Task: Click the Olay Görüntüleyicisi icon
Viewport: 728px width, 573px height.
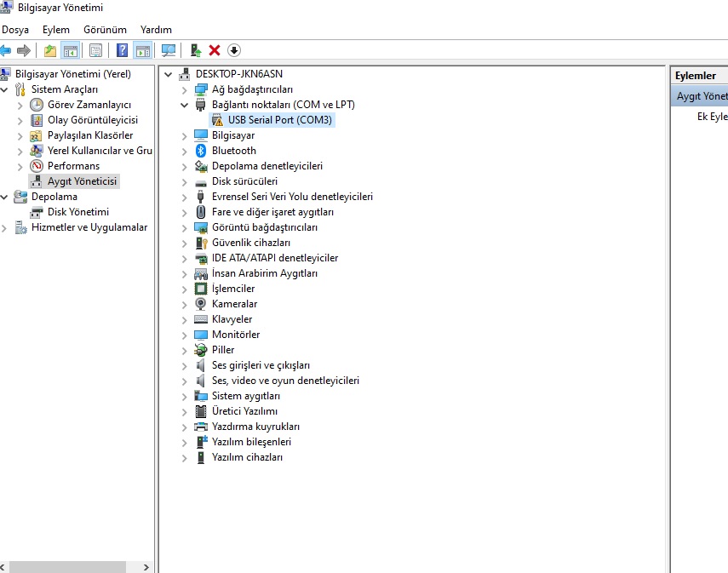Action: coord(37,120)
